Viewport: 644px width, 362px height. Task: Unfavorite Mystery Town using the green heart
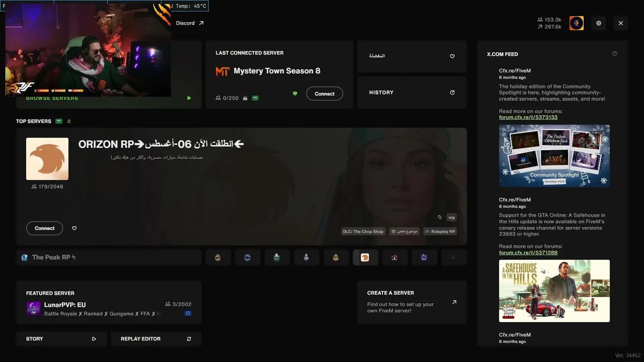pos(295,94)
